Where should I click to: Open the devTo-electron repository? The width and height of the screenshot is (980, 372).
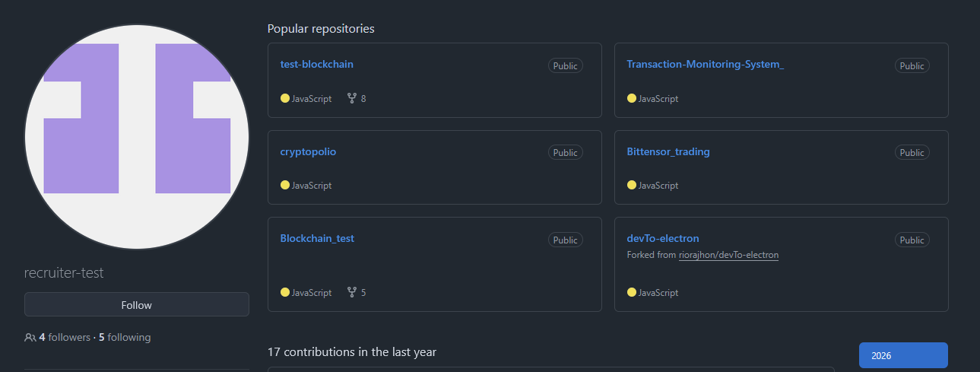662,238
